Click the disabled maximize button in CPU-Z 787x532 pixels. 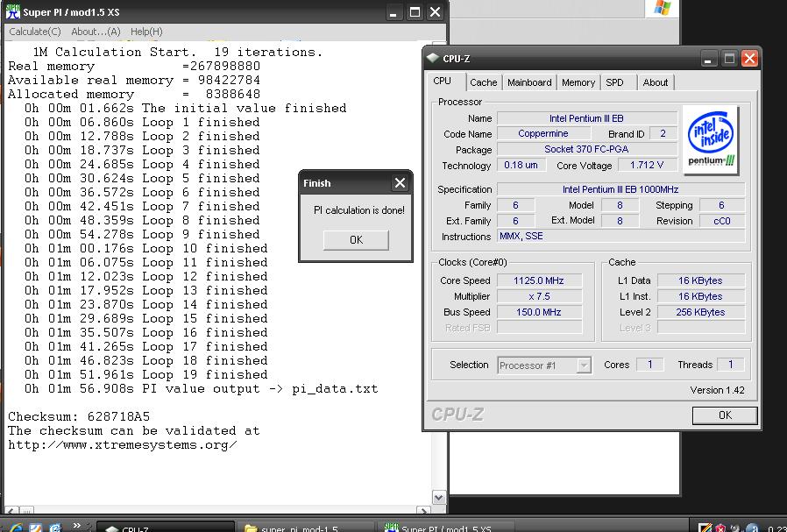click(729, 59)
